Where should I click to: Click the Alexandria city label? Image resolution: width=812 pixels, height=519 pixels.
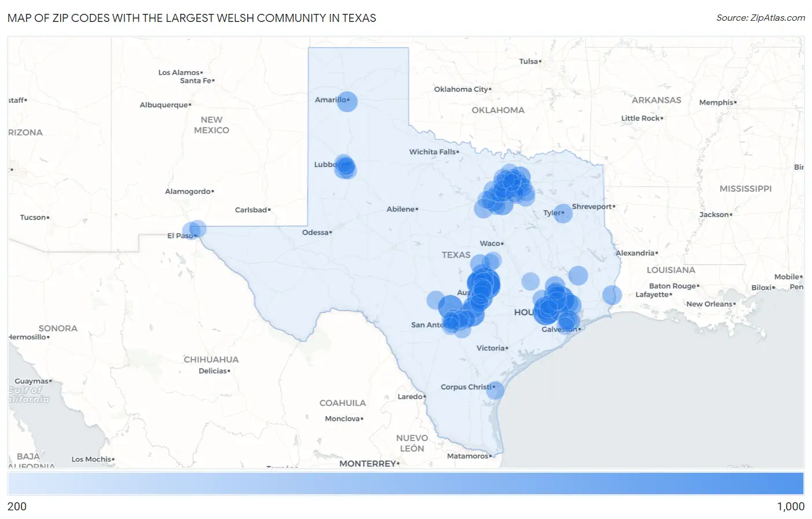pyautogui.click(x=635, y=253)
